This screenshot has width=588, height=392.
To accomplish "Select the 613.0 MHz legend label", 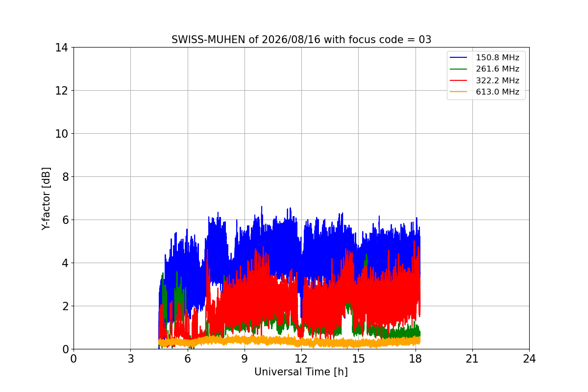I will pos(497,92).
